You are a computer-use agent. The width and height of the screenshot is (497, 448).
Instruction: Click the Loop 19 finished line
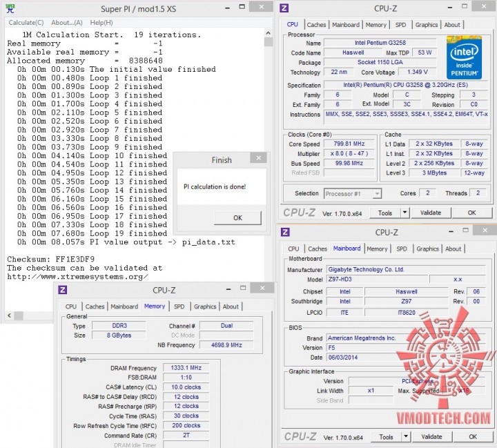coord(92,233)
